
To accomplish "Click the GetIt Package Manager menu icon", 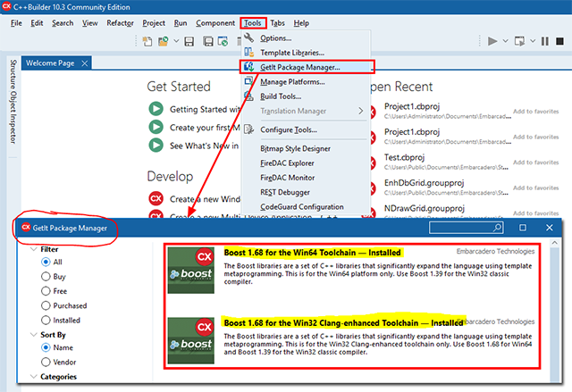I will point(248,67).
